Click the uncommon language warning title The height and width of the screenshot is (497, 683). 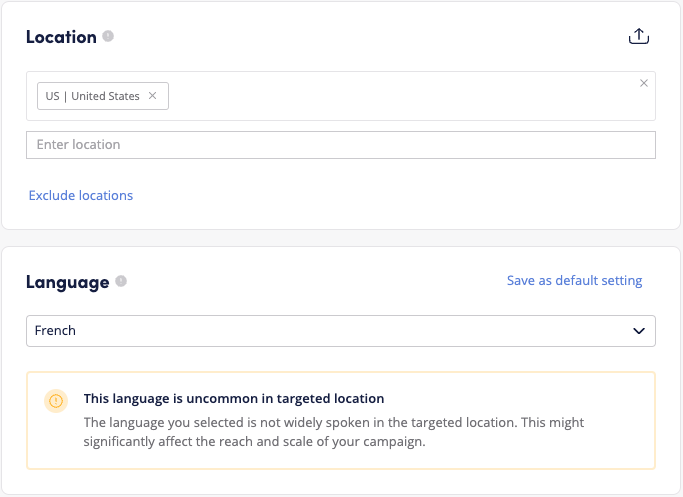234,398
